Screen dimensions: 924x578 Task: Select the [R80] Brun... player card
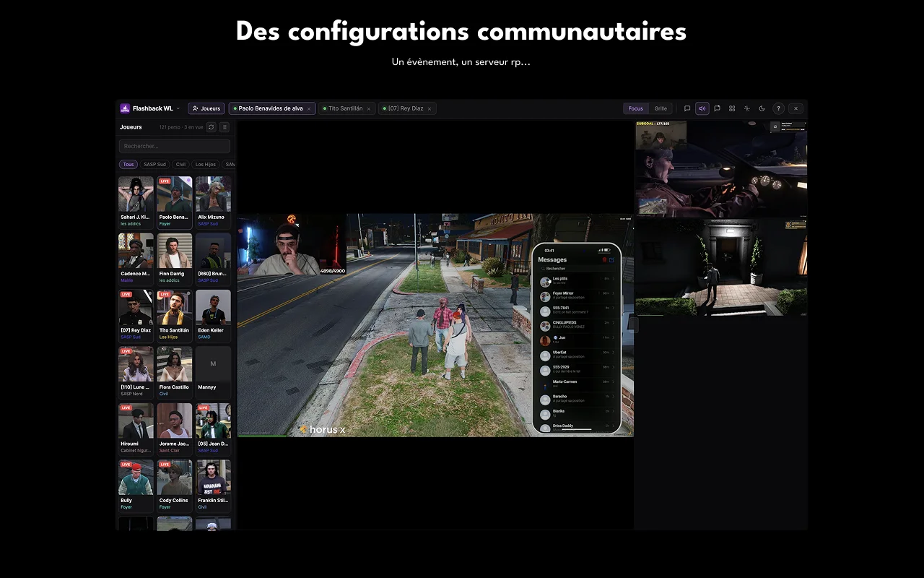pyautogui.click(x=213, y=259)
